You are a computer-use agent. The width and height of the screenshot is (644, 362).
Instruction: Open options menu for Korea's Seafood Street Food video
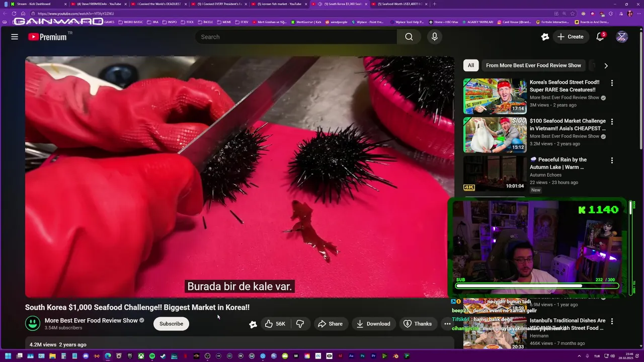(x=612, y=83)
